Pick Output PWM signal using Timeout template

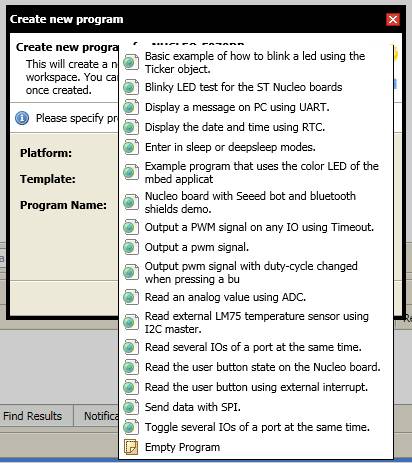[256, 227]
